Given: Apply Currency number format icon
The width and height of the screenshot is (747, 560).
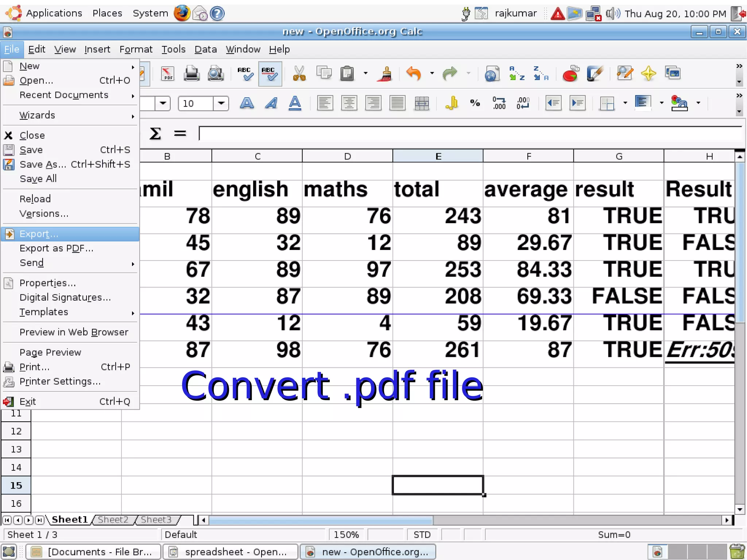Looking at the screenshot, I should 452,104.
